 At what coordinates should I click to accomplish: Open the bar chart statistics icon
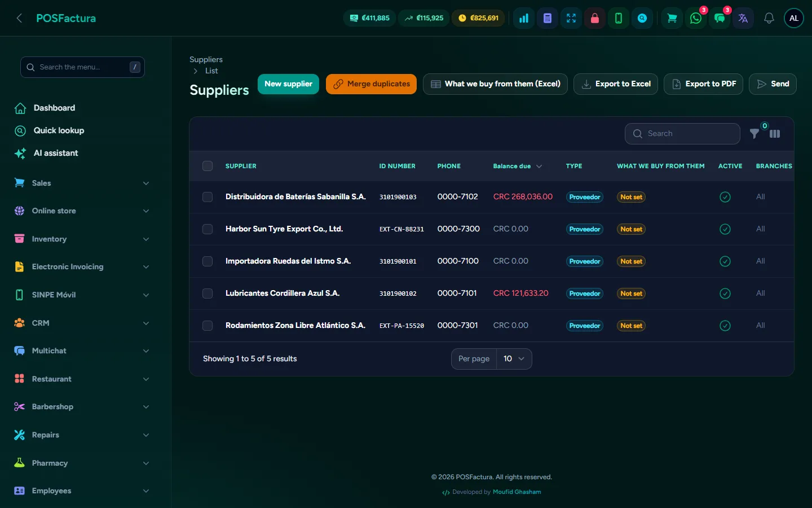pos(524,18)
